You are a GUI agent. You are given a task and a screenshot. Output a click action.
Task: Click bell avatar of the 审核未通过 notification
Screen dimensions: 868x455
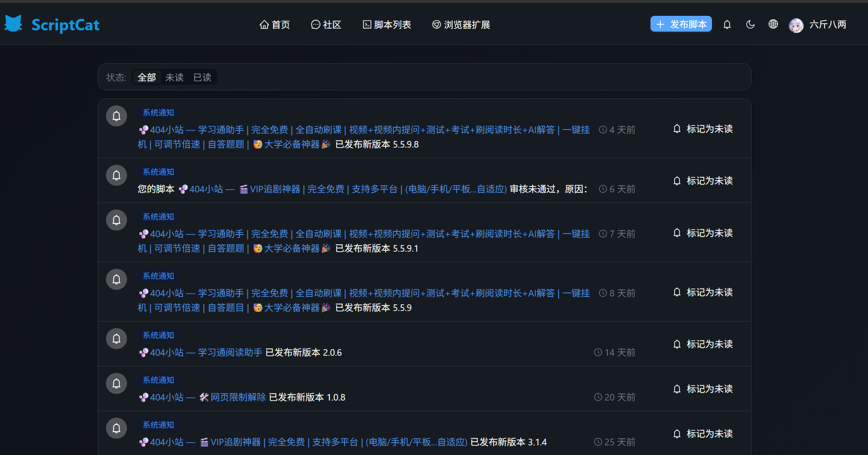pos(116,175)
